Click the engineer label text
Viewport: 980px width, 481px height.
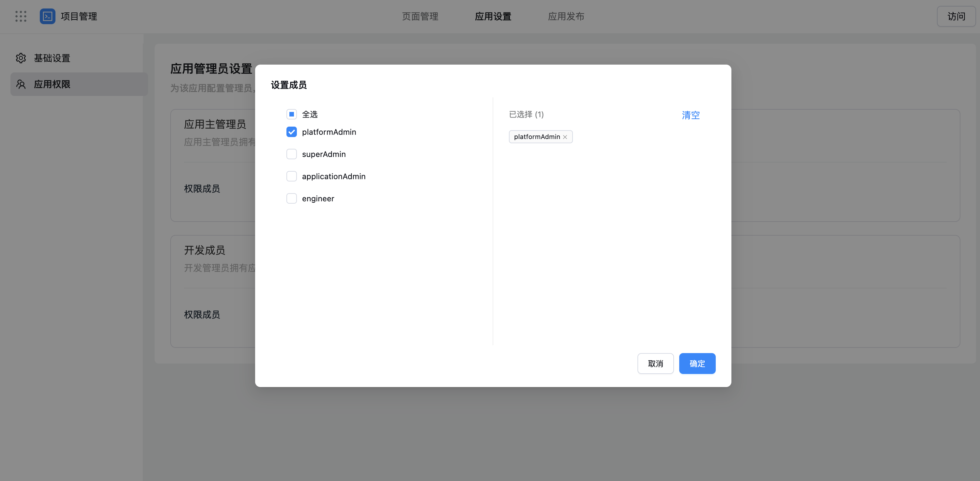coord(318,199)
